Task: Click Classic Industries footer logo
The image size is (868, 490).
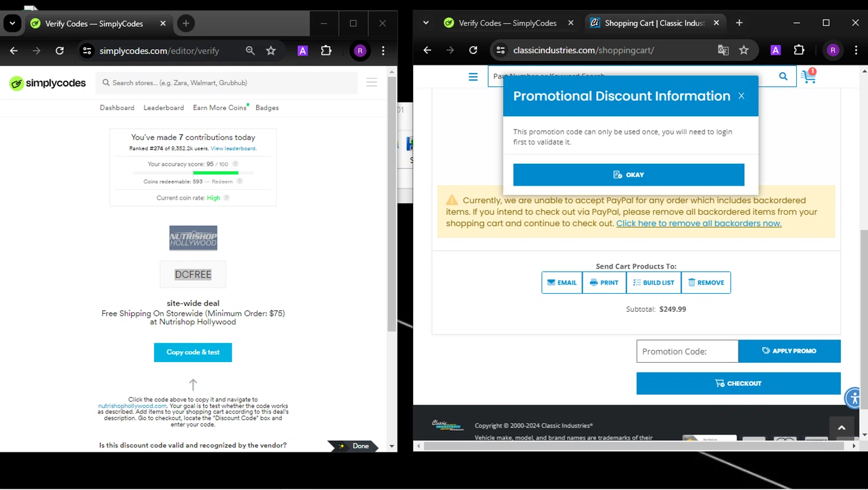Action: coord(448,425)
